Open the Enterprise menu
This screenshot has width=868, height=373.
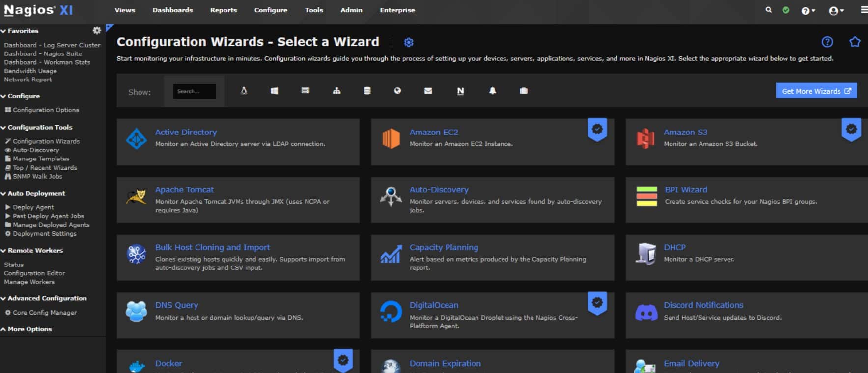coord(397,10)
